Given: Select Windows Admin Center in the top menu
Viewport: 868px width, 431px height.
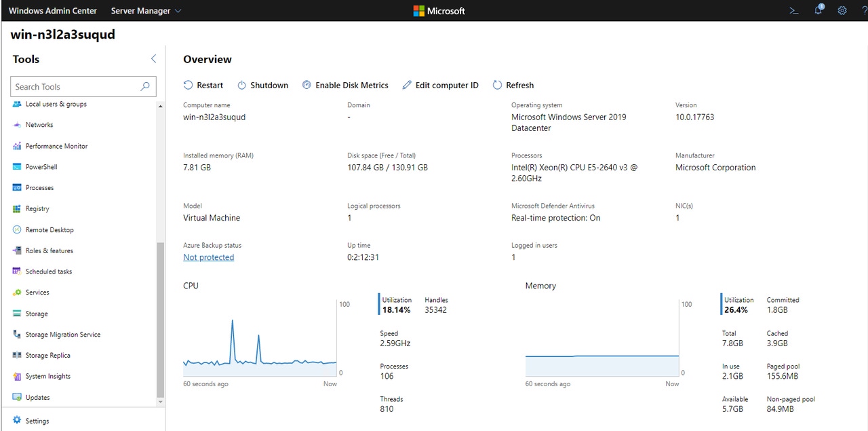Looking at the screenshot, I should click(x=52, y=10).
